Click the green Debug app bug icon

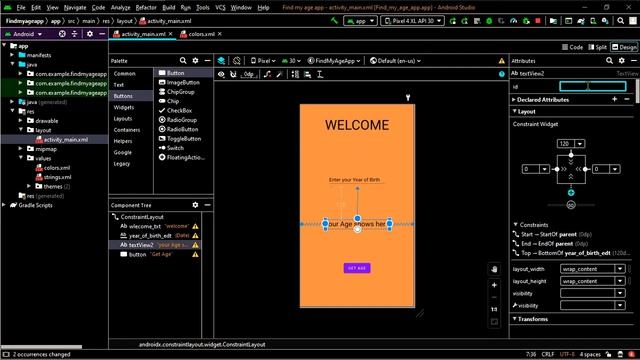coord(489,21)
